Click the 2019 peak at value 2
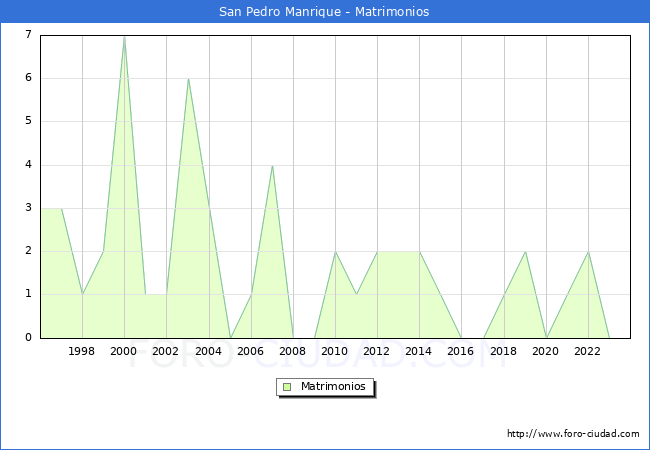 [525, 252]
